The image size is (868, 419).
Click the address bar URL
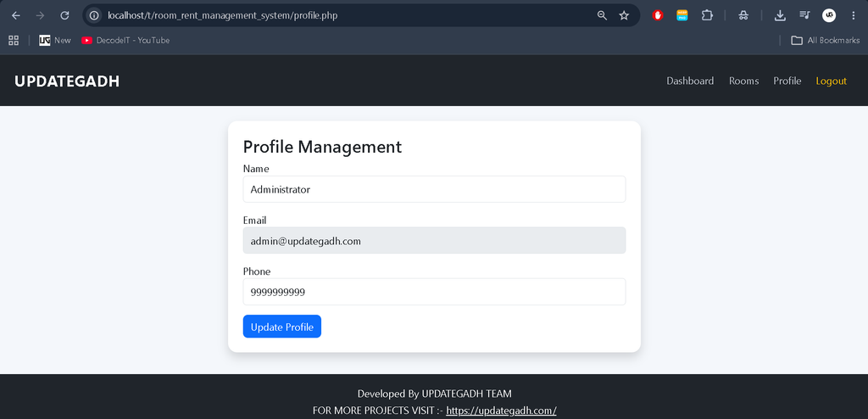[223, 15]
